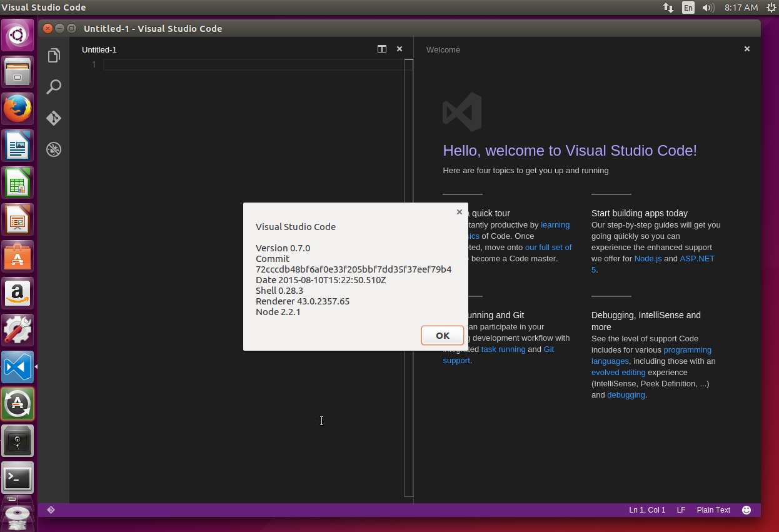Open LibreOffice Calc from the dock
The height and width of the screenshot is (532, 779).
[18, 183]
